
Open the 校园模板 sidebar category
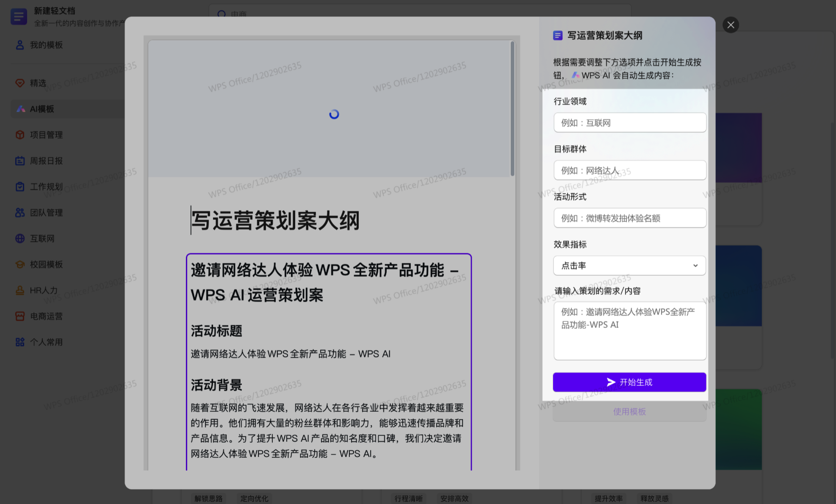click(46, 264)
